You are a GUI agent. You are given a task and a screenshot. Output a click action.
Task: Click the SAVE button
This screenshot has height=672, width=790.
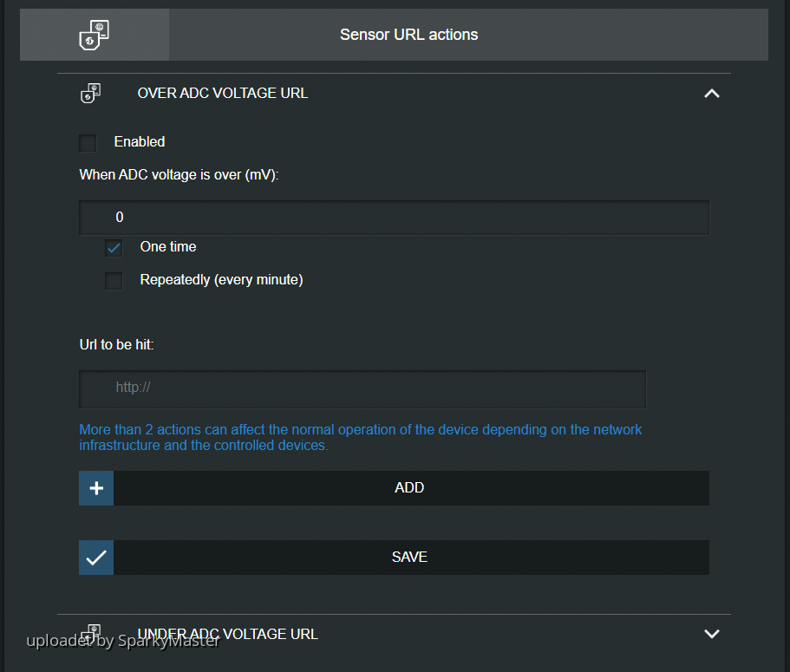coord(409,558)
